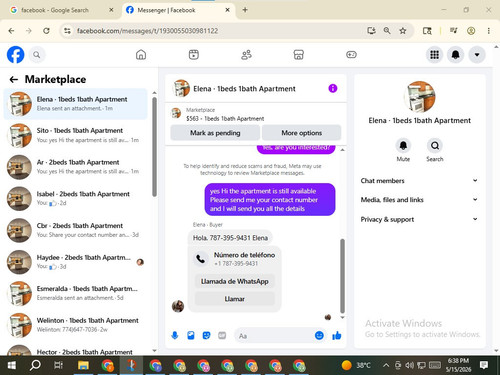This screenshot has height=375, width=500.
Task: Open Chrome profile avatar icon
Action: [471, 31]
